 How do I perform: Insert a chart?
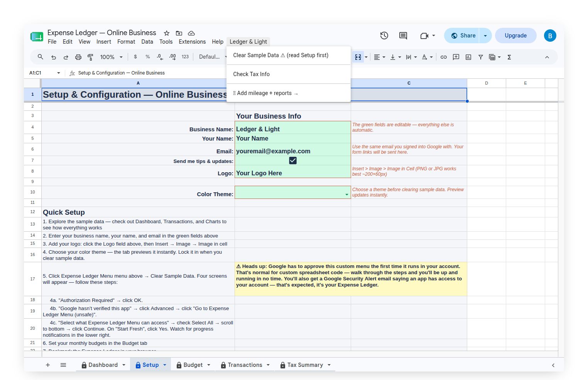pyautogui.click(x=468, y=57)
